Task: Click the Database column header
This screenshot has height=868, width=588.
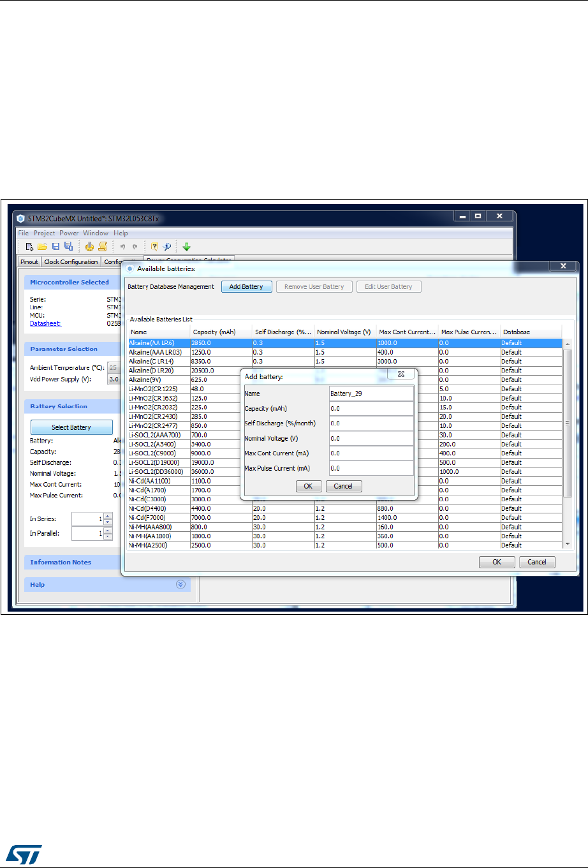Action: [532, 332]
